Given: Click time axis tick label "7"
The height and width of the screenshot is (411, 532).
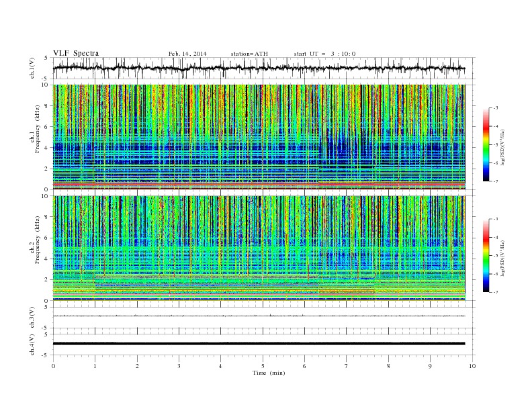Looking at the screenshot, I should tap(347, 366).
